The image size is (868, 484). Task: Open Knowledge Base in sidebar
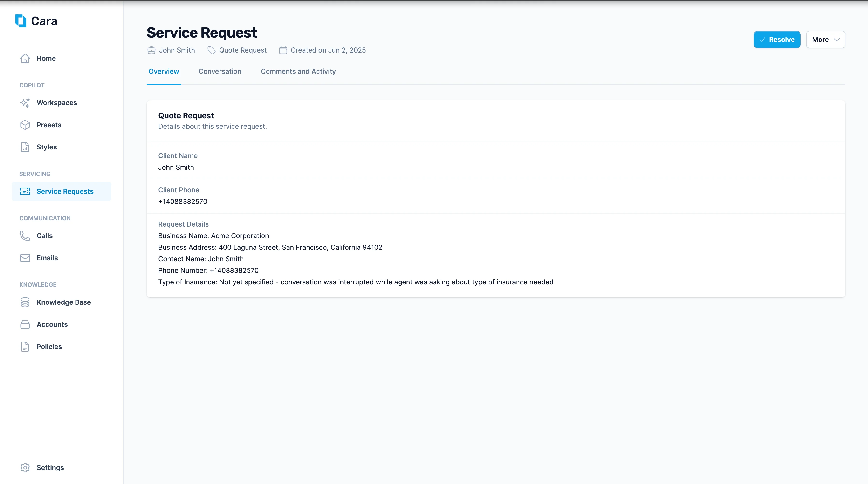pos(61,302)
